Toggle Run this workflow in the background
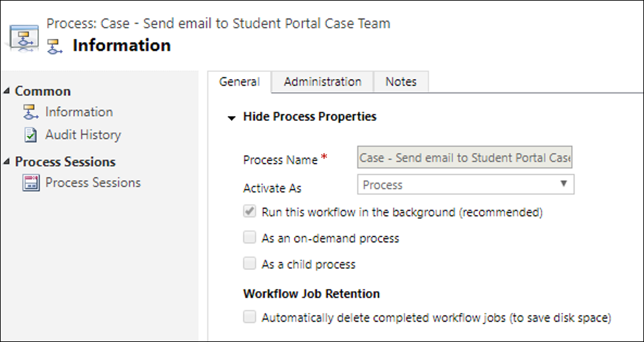The image size is (644, 342). (250, 213)
